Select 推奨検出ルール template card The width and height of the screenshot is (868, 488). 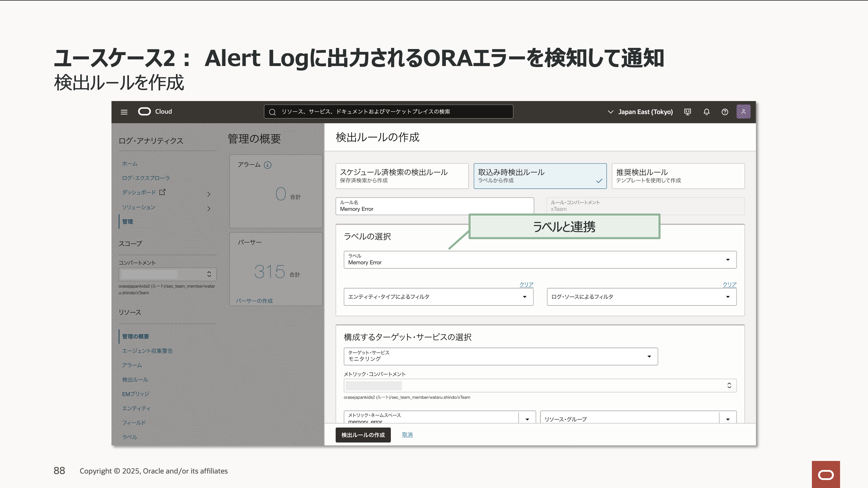pos(678,176)
